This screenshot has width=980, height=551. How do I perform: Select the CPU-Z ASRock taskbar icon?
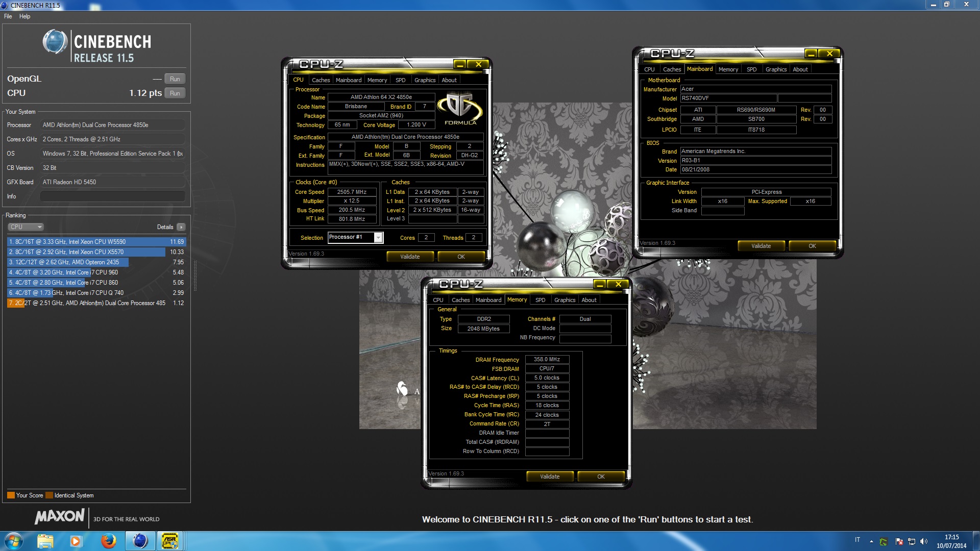pos(170,541)
